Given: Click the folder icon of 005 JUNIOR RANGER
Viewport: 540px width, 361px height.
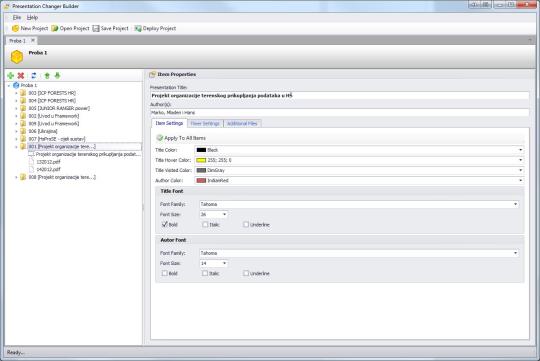Looking at the screenshot, I should tap(23, 108).
